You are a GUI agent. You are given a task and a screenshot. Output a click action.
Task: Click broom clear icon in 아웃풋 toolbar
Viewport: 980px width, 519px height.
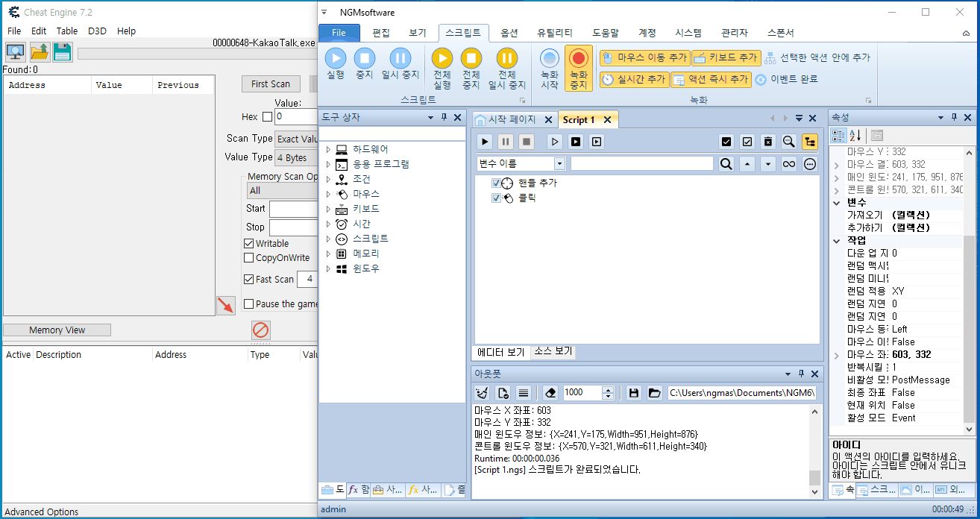[x=482, y=392]
